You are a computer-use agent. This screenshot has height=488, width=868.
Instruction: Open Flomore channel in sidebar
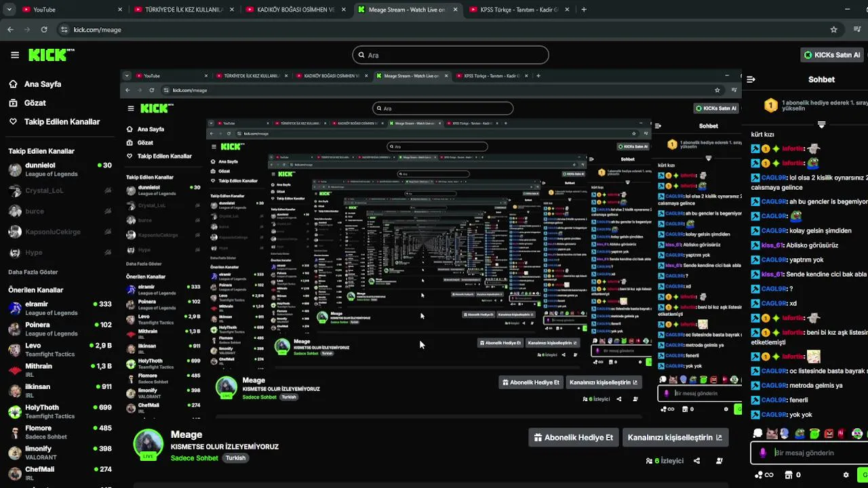(x=60, y=432)
